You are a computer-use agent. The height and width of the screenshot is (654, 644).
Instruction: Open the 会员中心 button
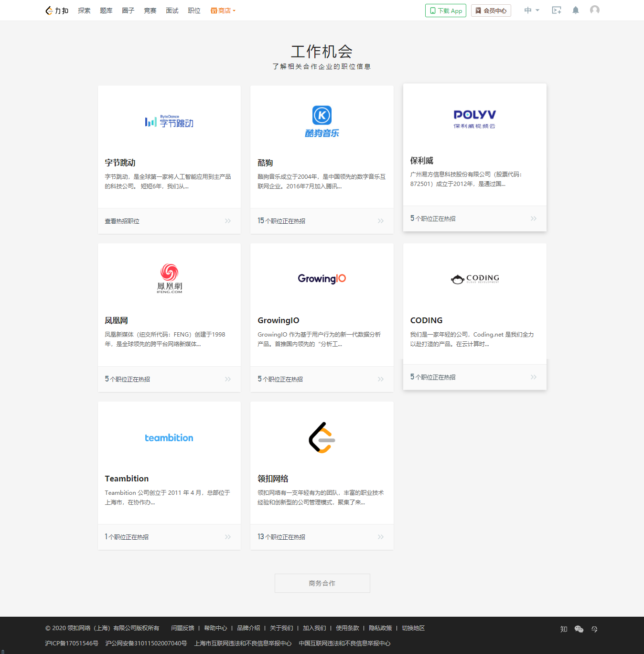click(491, 11)
